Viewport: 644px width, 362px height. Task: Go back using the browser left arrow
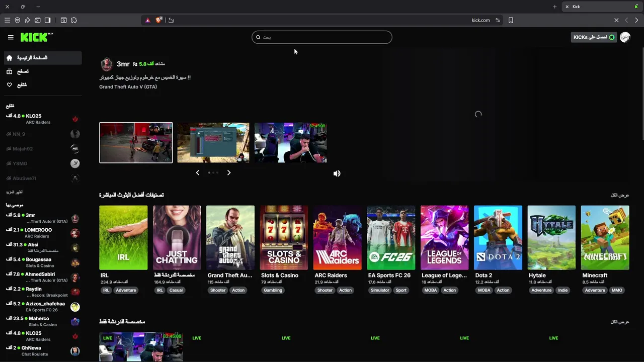click(x=626, y=20)
